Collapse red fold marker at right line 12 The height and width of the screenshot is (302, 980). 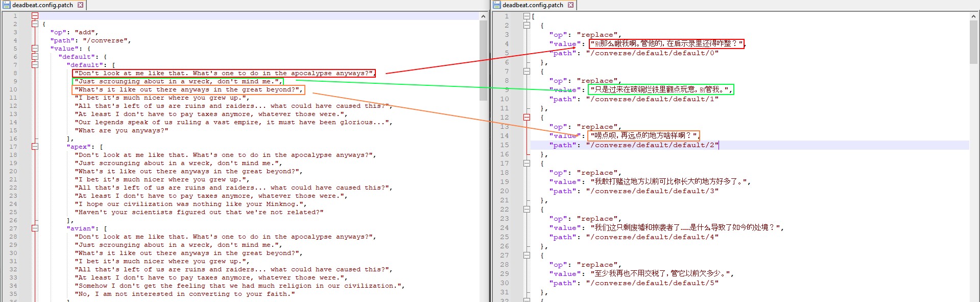527,118
